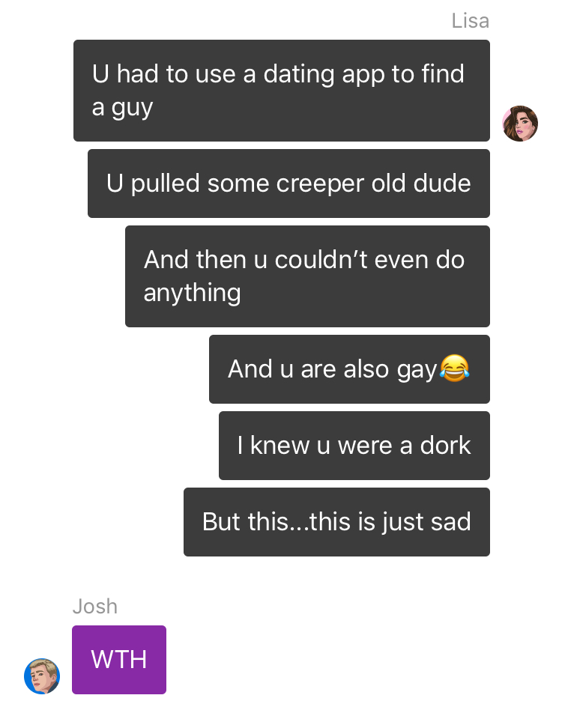Tap the purple WTH message bubble

tap(119, 659)
